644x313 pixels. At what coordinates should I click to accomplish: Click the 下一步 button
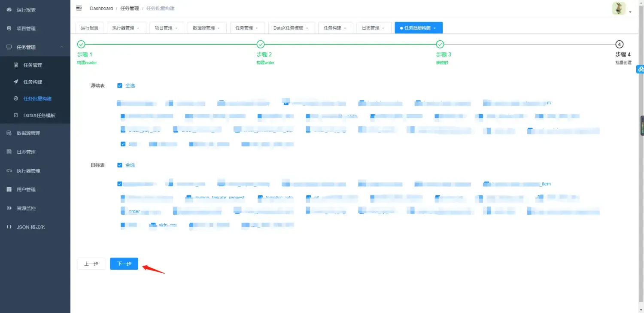(x=124, y=264)
